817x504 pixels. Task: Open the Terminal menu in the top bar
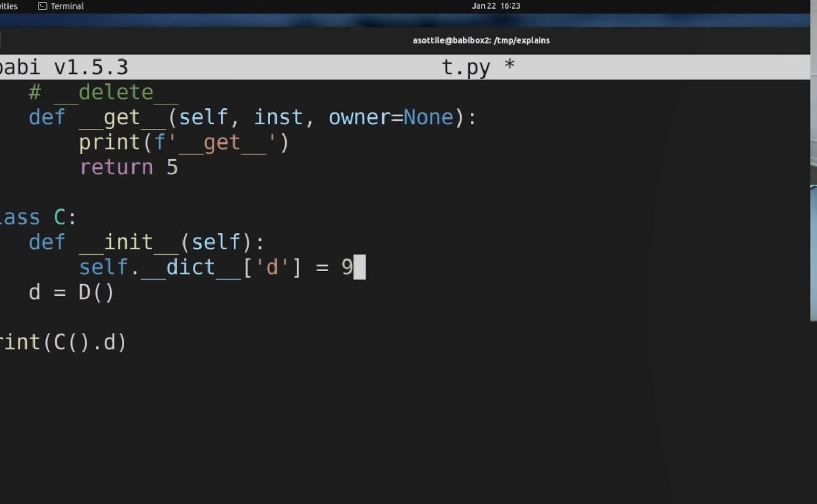(x=66, y=6)
